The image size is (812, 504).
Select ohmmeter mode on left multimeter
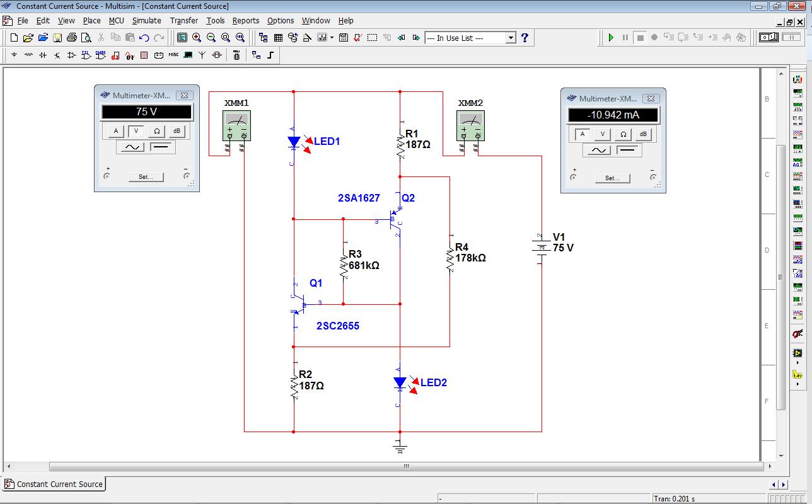156,131
